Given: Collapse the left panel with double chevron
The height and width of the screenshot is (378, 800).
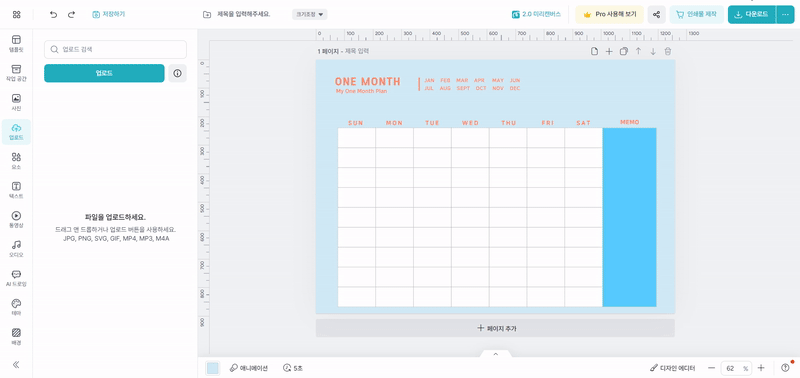Looking at the screenshot, I should coord(16,364).
